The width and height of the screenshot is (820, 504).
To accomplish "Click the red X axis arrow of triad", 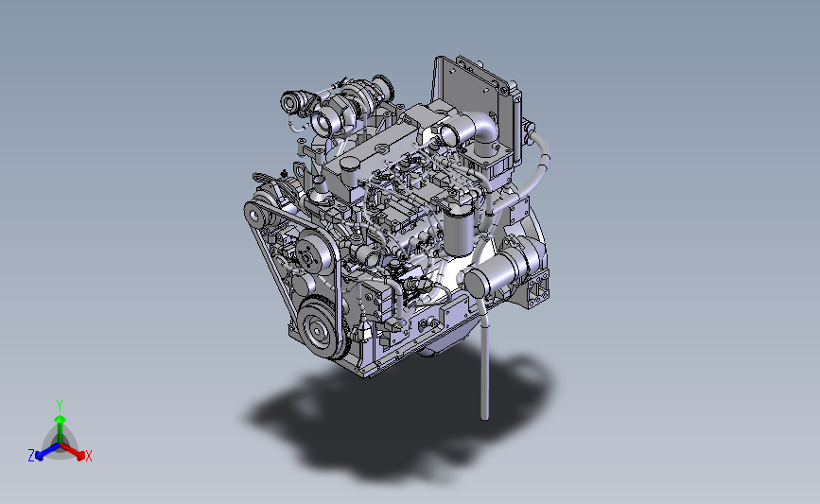I will click(x=73, y=451).
